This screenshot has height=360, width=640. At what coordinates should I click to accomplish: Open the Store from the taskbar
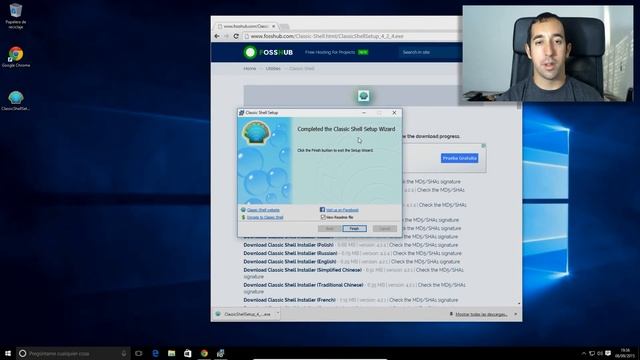[188, 353]
